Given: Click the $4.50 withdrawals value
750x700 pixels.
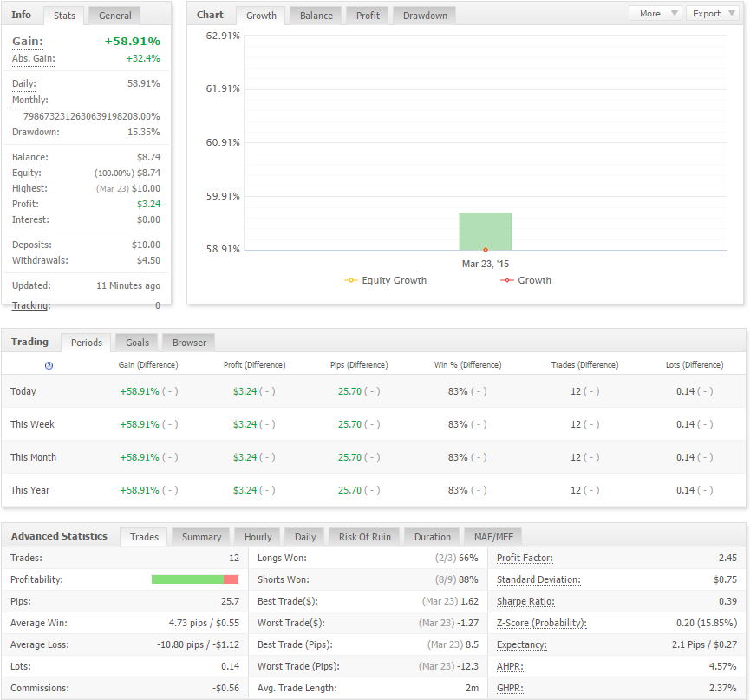Looking at the screenshot, I should coord(149,261).
